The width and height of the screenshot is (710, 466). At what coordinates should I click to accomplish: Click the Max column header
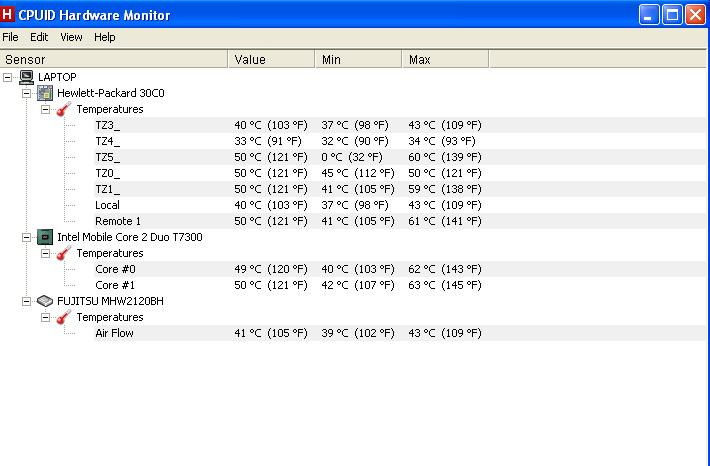coord(445,59)
